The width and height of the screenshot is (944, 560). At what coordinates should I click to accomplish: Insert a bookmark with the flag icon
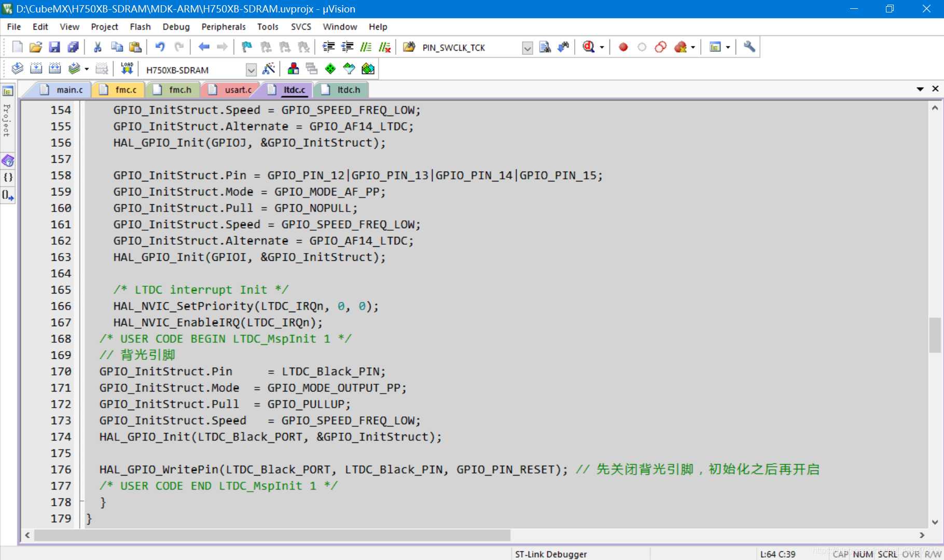247,47
